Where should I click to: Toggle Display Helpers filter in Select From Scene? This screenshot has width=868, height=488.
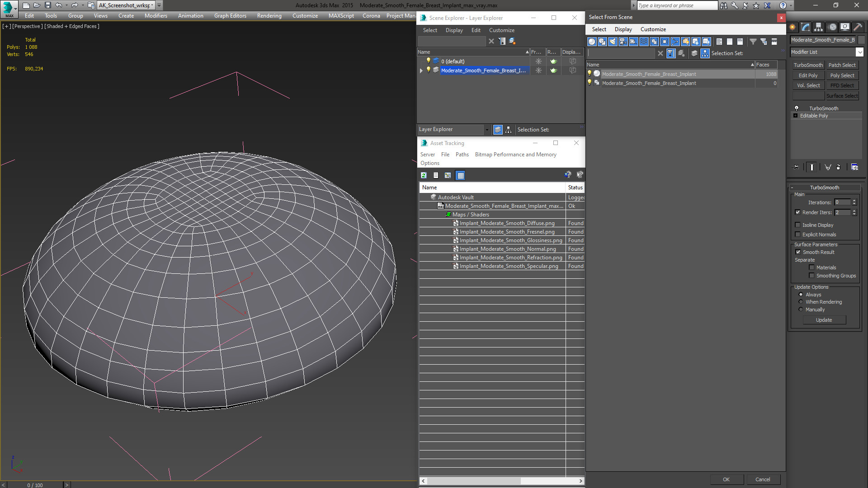click(633, 42)
